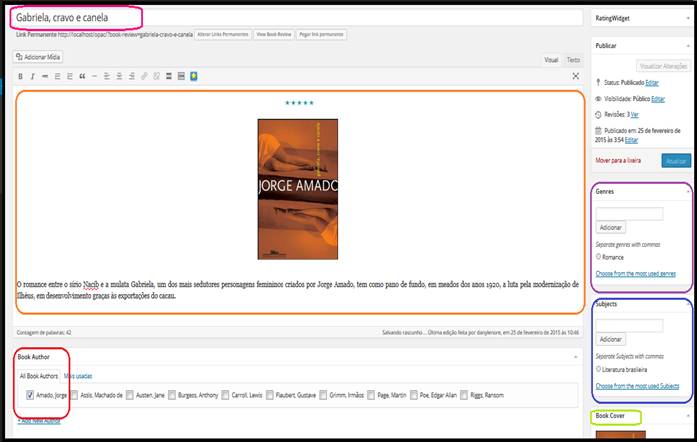Screen dimensions: 697x442
Task: Switch to the Texto editor tab
Action: pyautogui.click(x=573, y=60)
